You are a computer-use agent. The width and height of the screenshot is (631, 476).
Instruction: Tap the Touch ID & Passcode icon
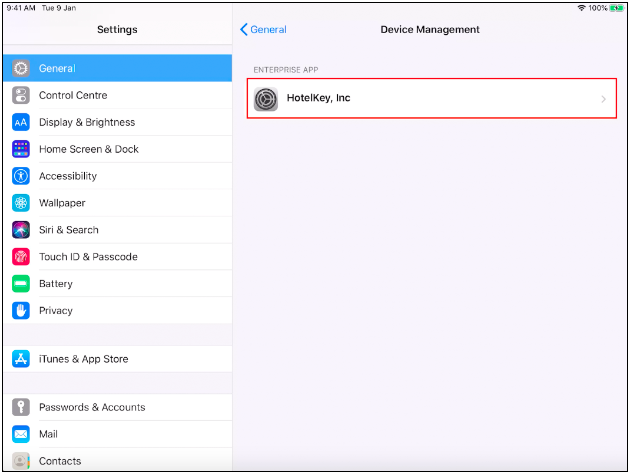click(21, 257)
